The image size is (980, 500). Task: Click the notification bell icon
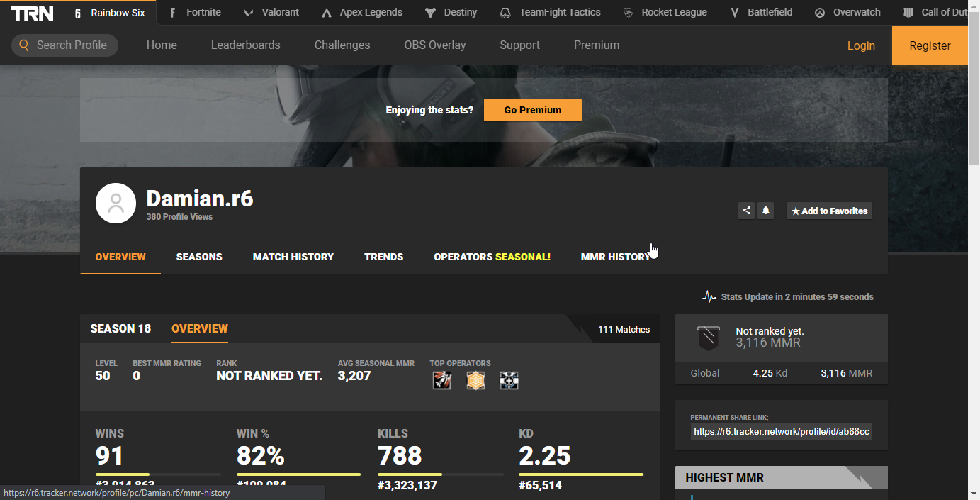[x=765, y=211]
